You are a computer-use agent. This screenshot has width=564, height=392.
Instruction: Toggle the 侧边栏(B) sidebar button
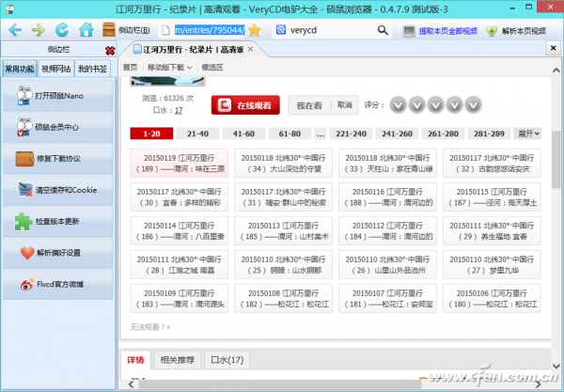pos(126,30)
